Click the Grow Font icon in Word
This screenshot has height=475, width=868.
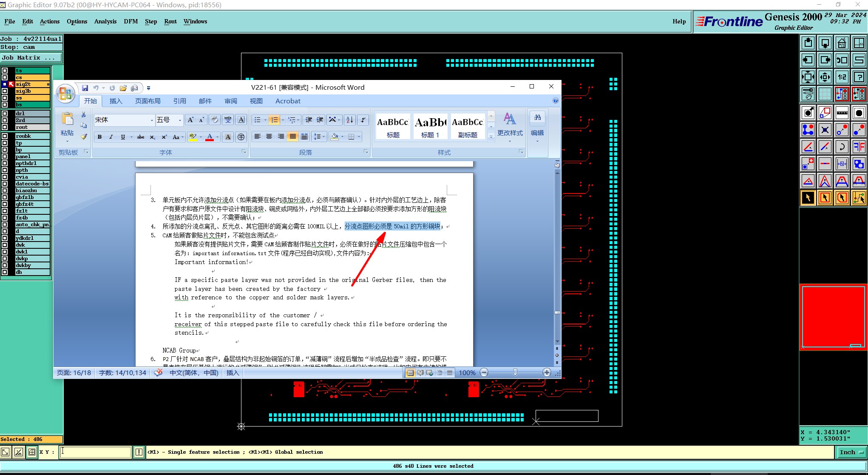tap(190, 120)
